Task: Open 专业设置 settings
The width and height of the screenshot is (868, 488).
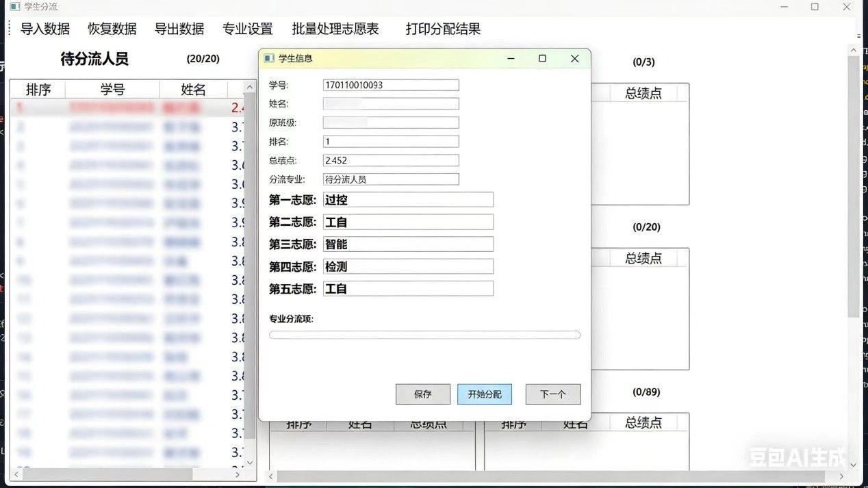Action: pyautogui.click(x=248, y=29)
